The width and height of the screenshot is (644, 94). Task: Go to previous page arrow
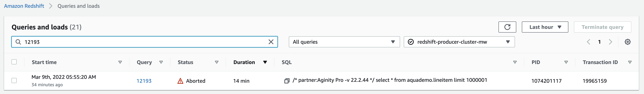(588, 42)
